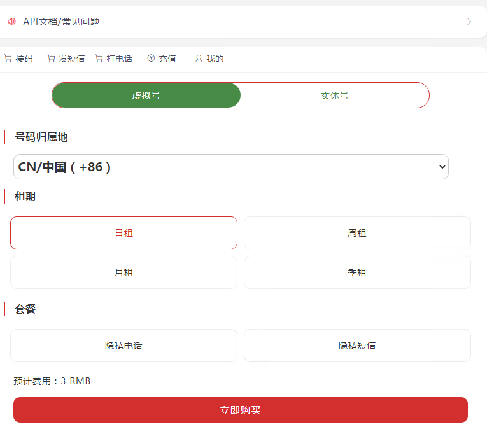Click the right chevron in announcement bar
The width and height of the screenshot is (487, 448).
(469, 22)
